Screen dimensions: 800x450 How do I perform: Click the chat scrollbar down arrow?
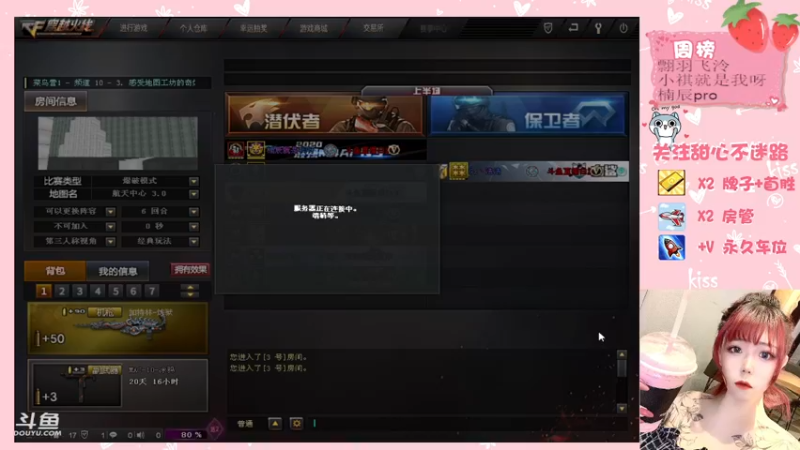621,408
